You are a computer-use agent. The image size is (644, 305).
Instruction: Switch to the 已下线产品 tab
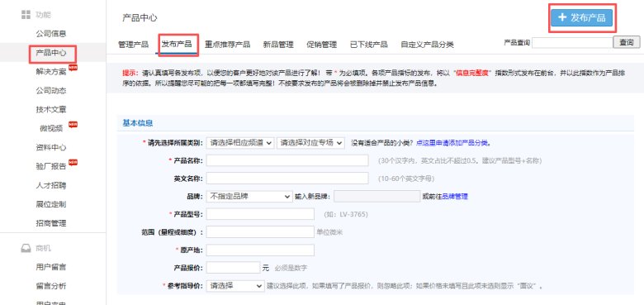[x=369, y=45]
